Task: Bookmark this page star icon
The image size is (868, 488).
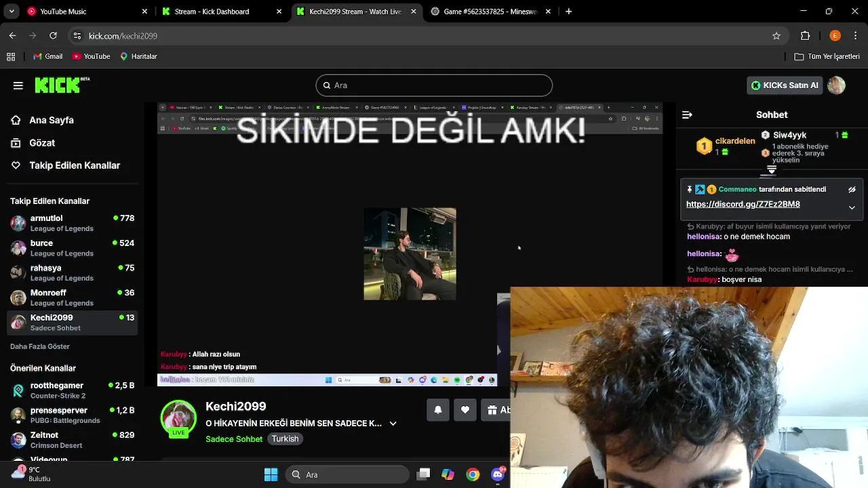Action: (776, 36)
